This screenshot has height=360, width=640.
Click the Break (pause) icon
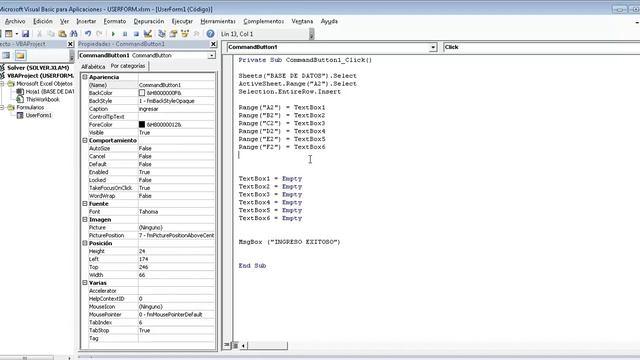pyautogui.click(x=125, y=34)
